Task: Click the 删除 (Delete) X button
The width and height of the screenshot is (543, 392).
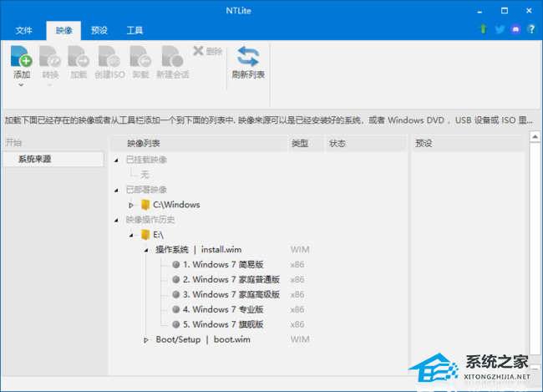Action: point(208,51)
